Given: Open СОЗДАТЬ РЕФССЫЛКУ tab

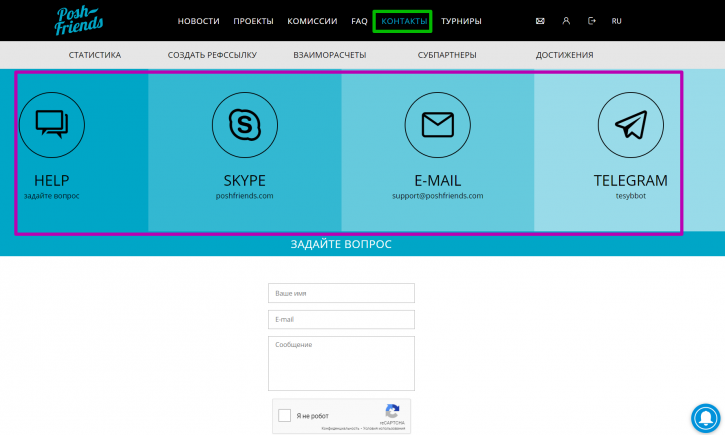Looking at the screenshot, I should 212,55.
